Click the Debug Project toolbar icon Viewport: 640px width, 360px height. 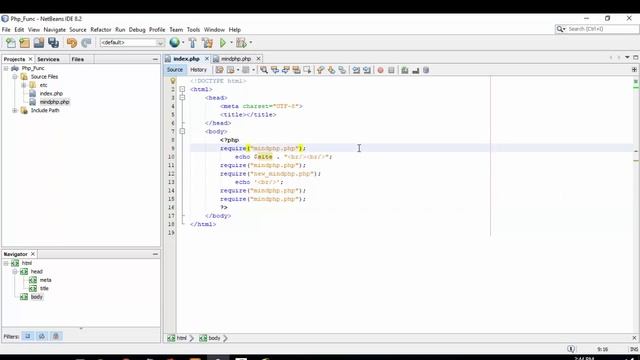point(241,42)
